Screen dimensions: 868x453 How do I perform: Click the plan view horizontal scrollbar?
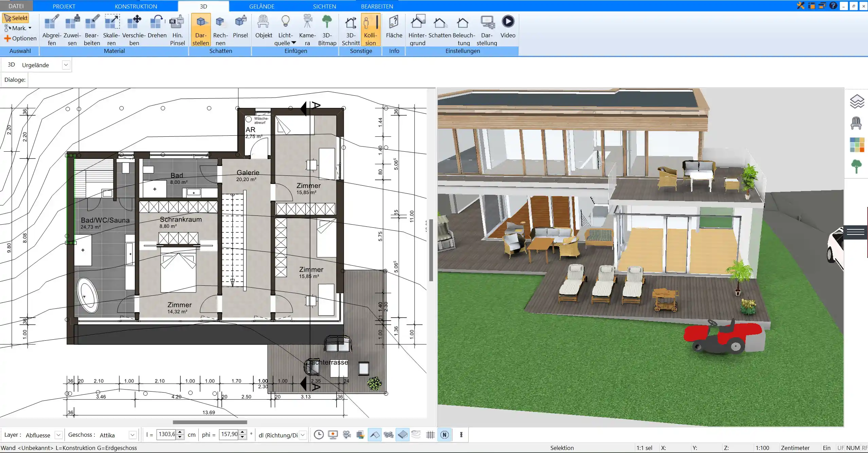point(210,422)
